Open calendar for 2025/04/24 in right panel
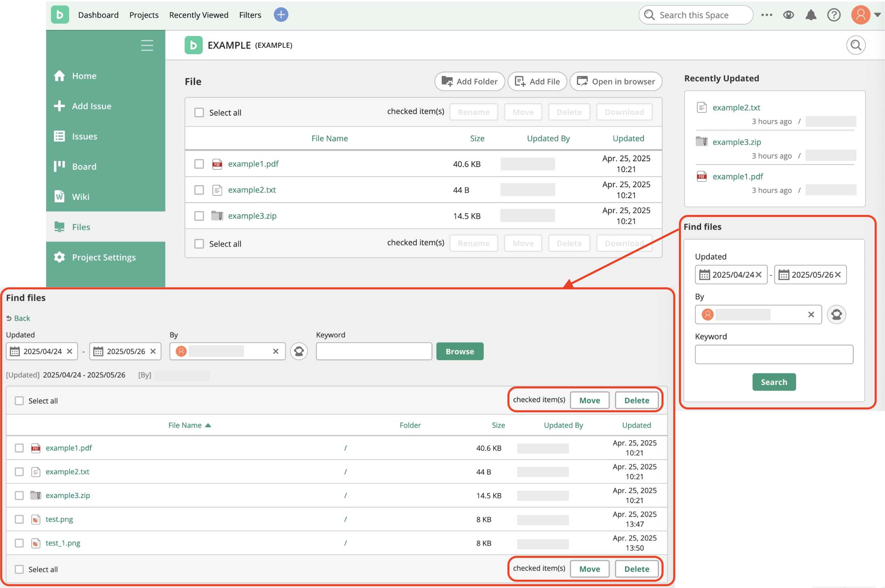885x588 pixels. 704,275
